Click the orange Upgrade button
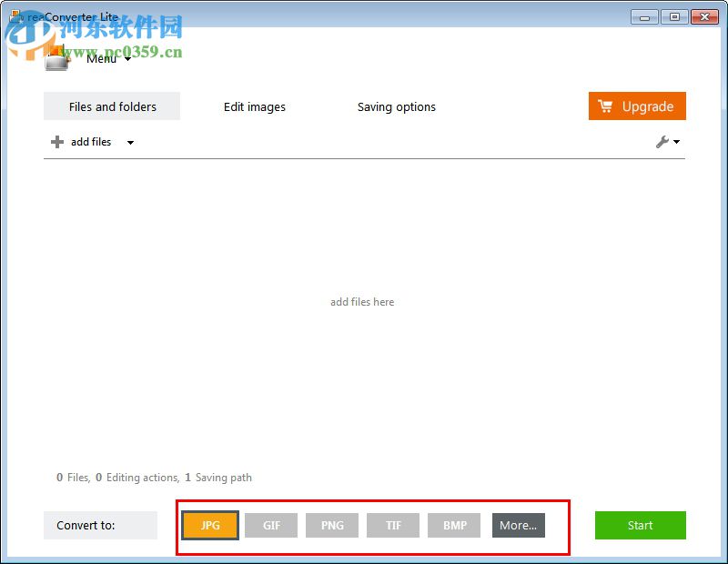Viewport: 728px width, 564px height. [637, 106]
